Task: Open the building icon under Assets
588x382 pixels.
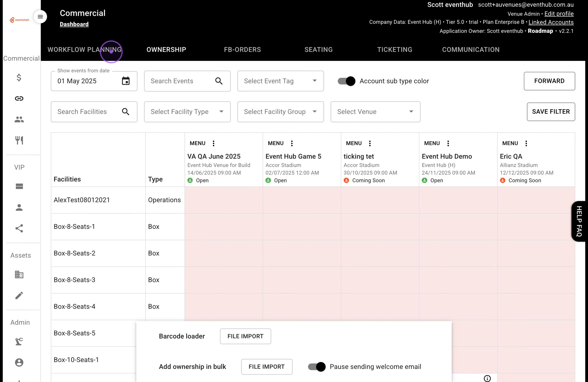Action: pyautogui.click(x=19, y=274)
